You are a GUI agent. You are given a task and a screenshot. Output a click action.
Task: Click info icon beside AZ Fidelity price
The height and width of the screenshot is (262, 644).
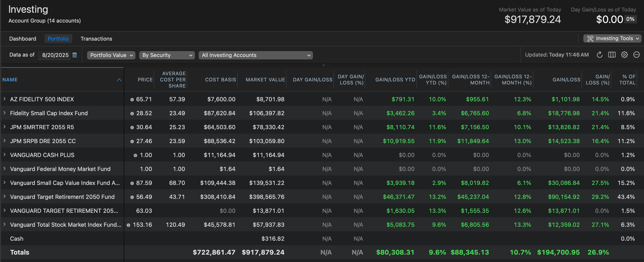[132, 99]
